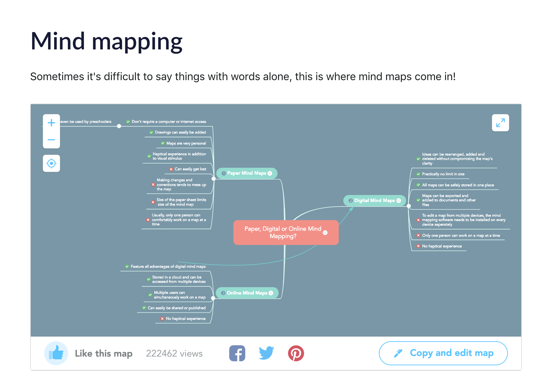Click the Like this map text
Screen dimensions: 554x392
104,353
